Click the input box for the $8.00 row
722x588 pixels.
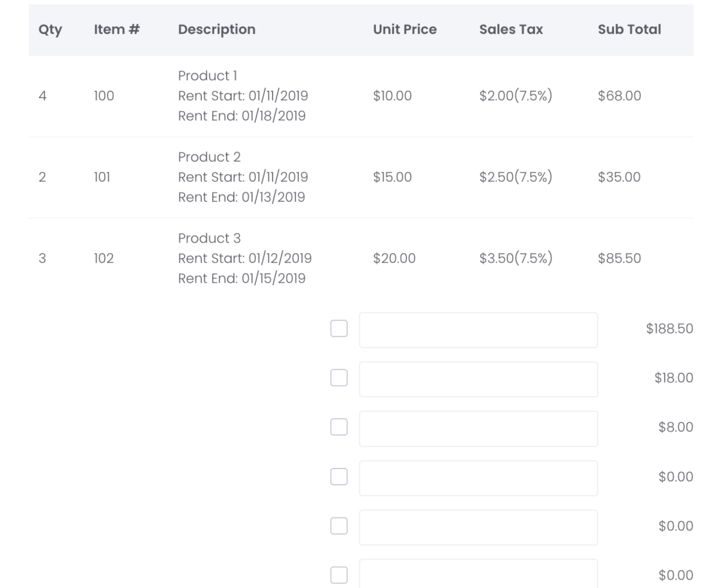(x=479, y=429)
